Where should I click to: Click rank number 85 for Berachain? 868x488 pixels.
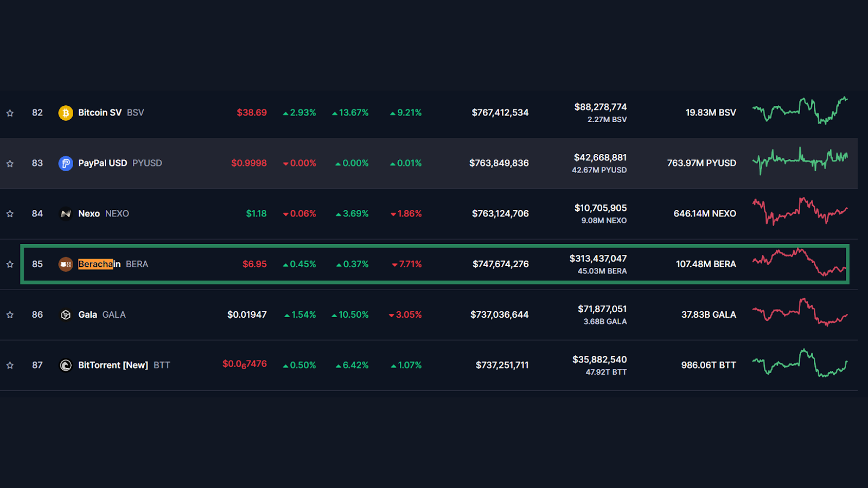pyautogui.click(x=37, y=264)
